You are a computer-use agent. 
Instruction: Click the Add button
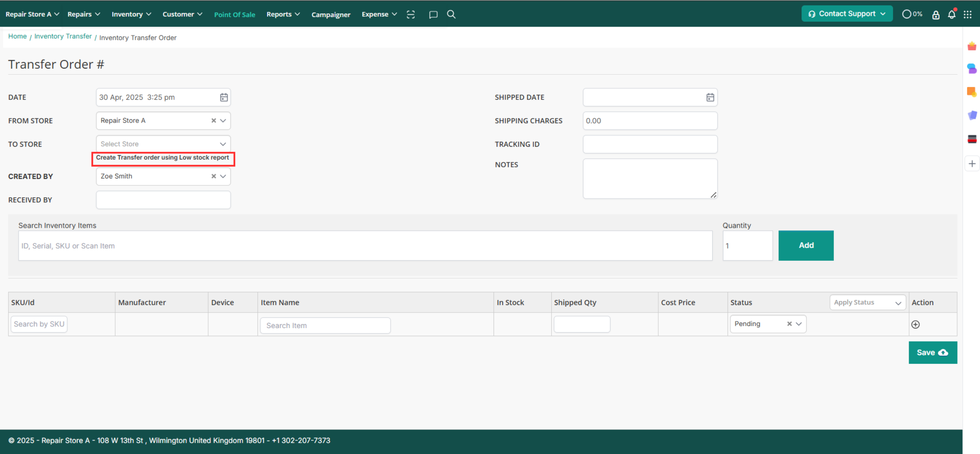click(805, 245)
